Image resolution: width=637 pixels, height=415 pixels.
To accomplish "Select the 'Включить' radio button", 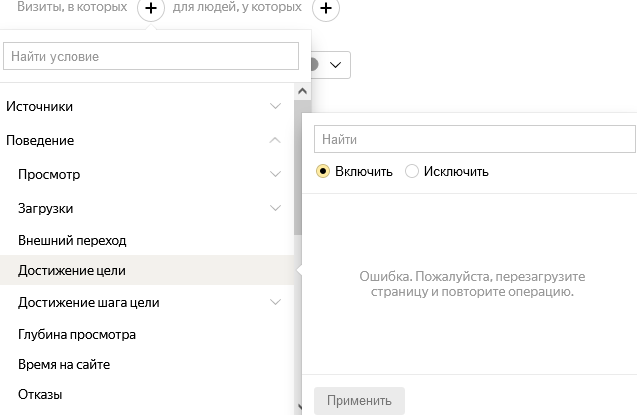I will pos(323,171).
